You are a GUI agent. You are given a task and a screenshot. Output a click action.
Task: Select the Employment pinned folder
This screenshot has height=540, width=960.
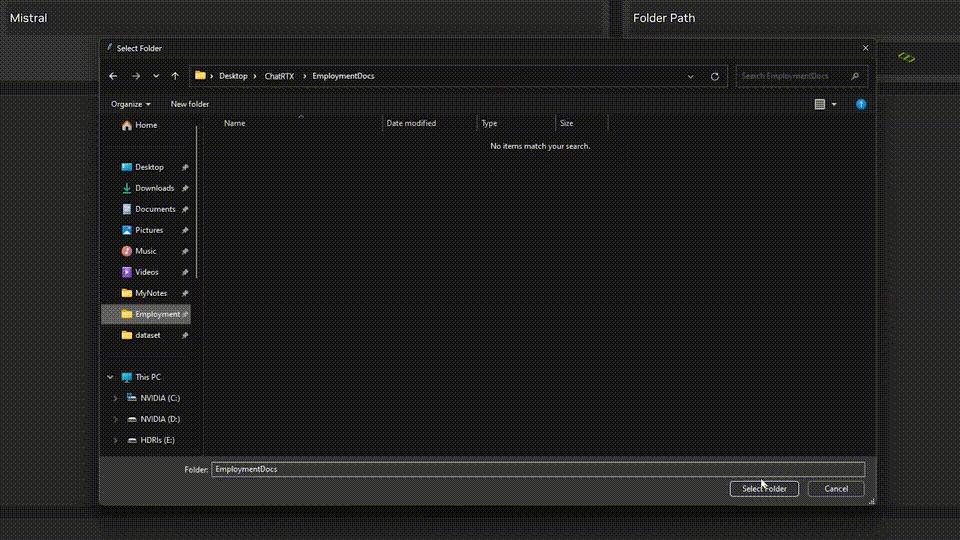(x=146, y=314)
